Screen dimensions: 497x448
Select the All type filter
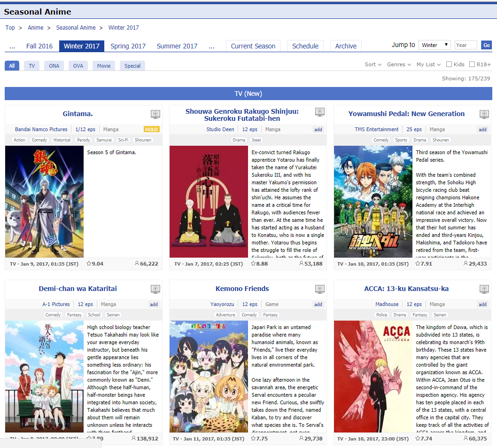12,66
